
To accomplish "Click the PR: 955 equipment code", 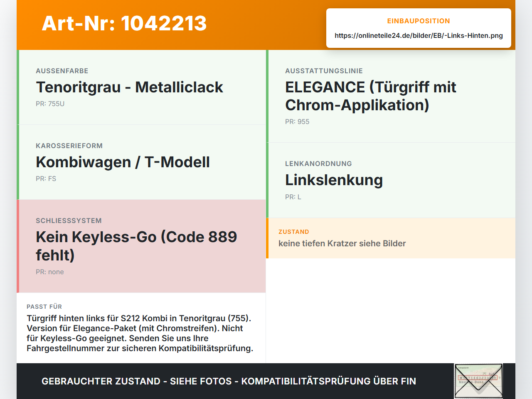I will pos(297,121).
